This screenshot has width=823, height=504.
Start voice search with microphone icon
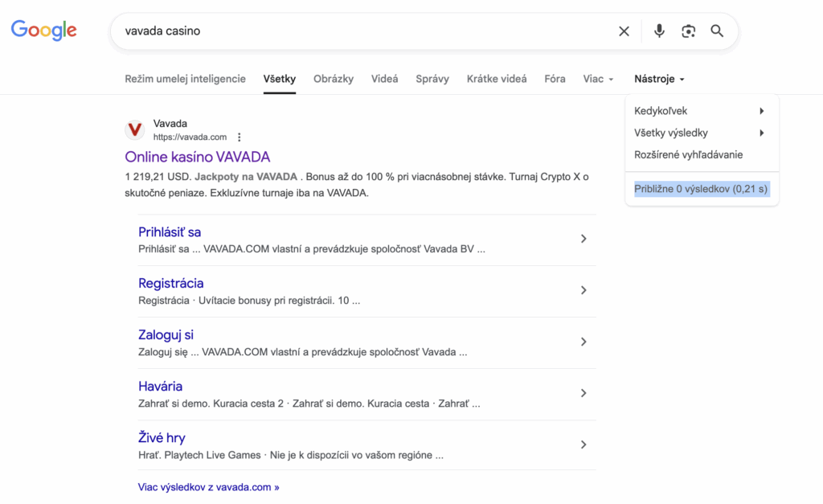pos(659,31)
